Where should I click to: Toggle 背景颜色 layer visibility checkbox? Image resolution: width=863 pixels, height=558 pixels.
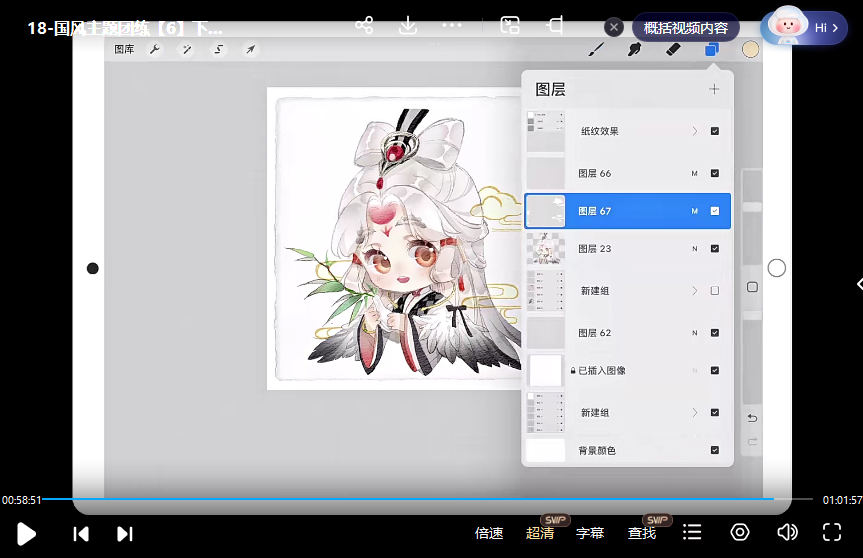pos(715,451)
